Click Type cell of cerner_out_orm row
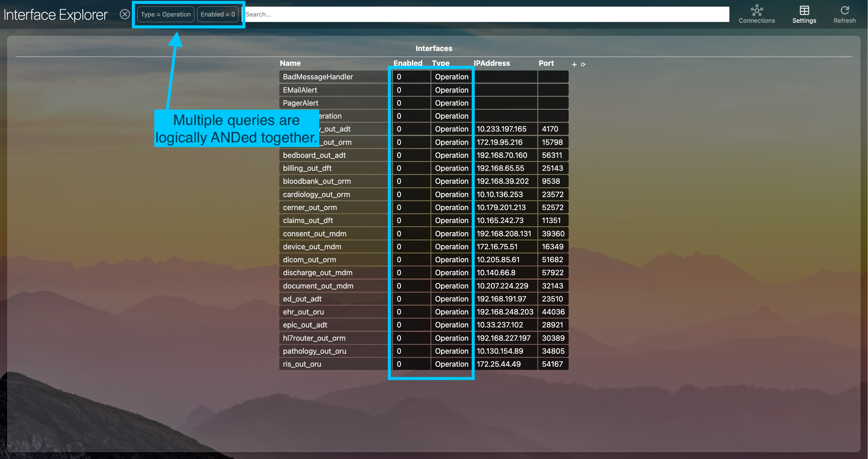 (451, 207)
